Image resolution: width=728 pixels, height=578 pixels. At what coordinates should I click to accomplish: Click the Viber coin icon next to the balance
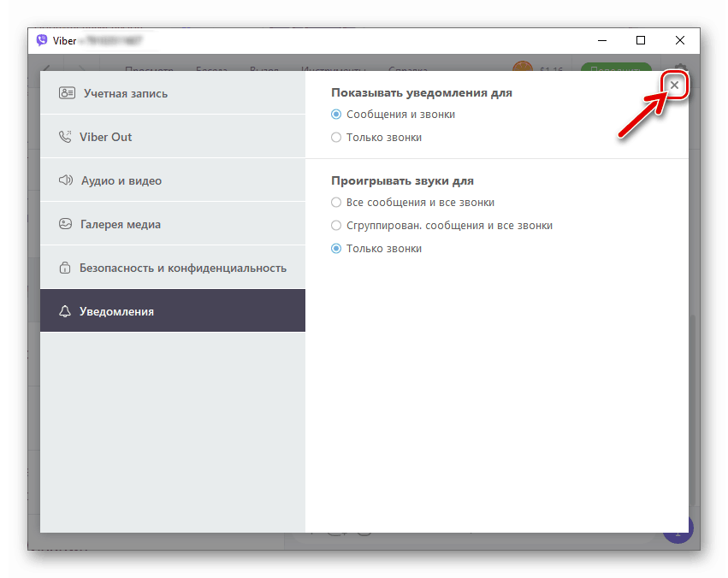[x=524, y=69]
